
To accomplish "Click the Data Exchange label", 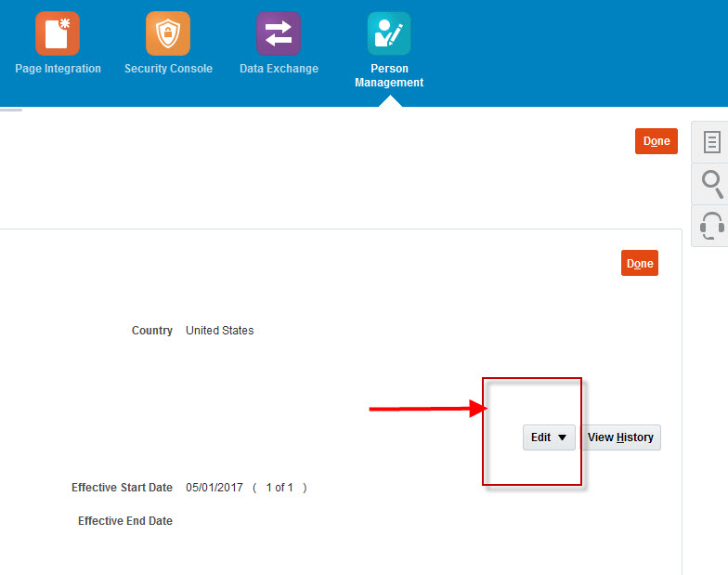I will 279,69.
